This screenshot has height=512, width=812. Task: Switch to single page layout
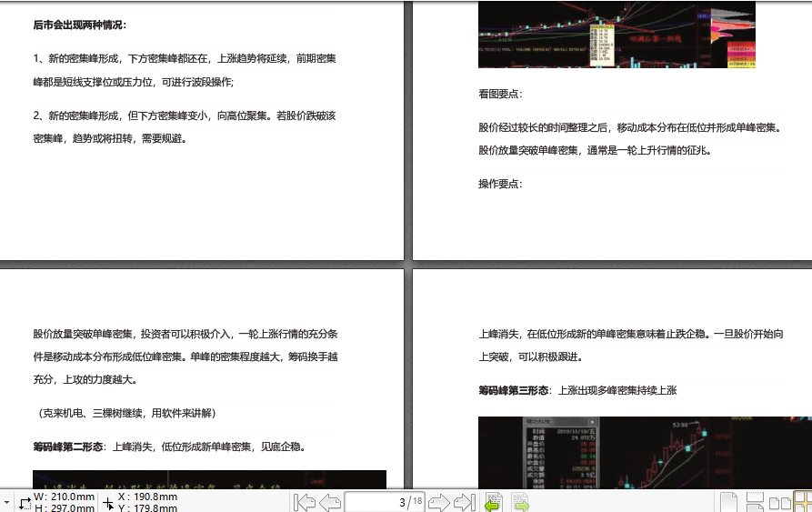[x=728, y=502]
